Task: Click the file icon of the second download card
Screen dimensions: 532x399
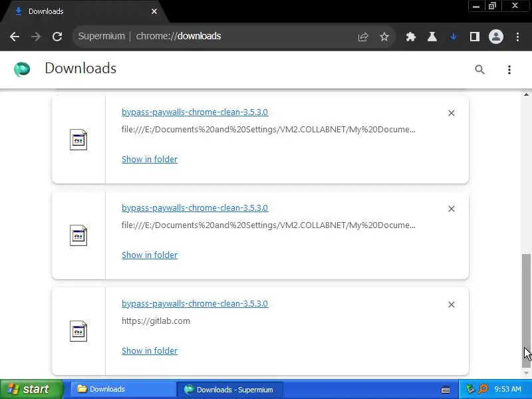Action: 78,235
